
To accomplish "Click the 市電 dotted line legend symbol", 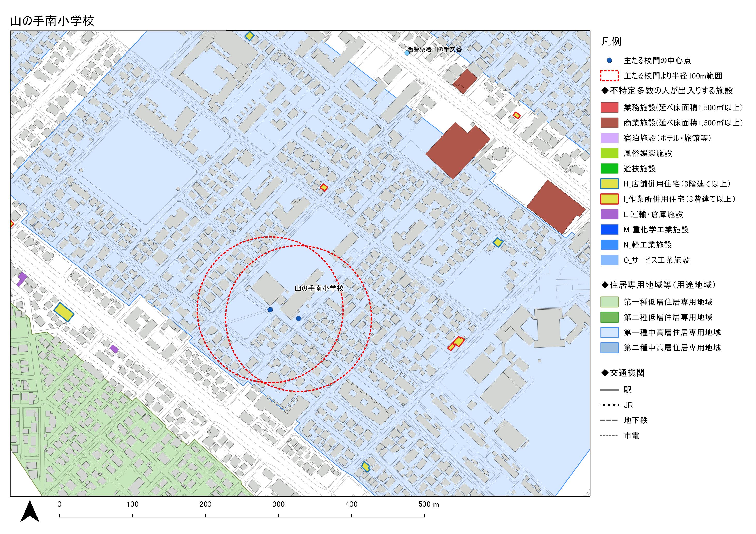I will click(x=609, y=436).
